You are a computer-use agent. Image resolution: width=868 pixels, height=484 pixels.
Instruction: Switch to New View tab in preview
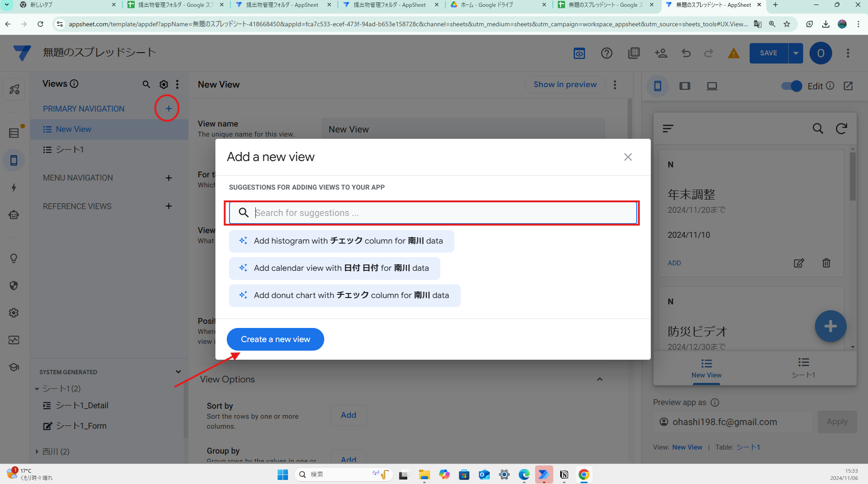(x=706, y=368)
